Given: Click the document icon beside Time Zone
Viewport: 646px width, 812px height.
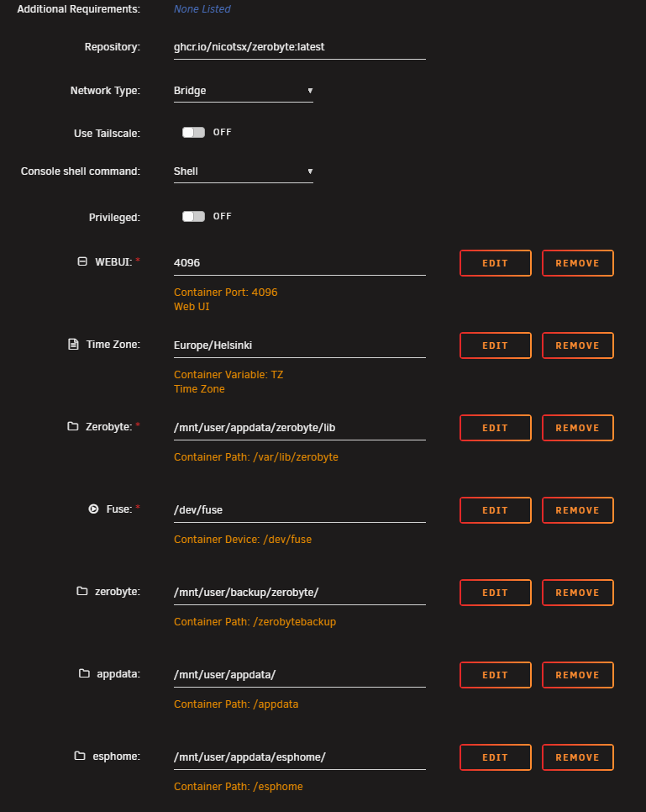Looking at the screenshot, I should pyautogui.click(x=72, y=345).
